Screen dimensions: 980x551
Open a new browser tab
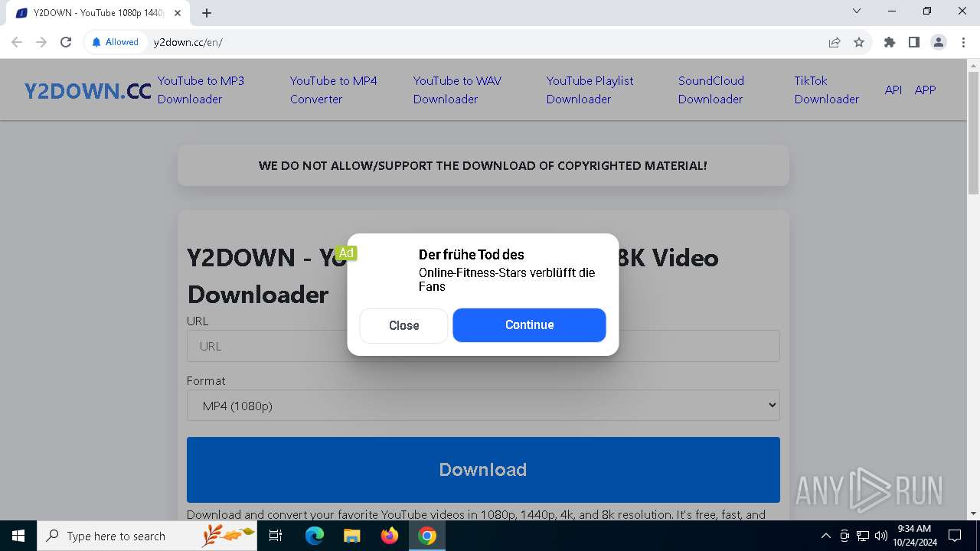[207, 12]
